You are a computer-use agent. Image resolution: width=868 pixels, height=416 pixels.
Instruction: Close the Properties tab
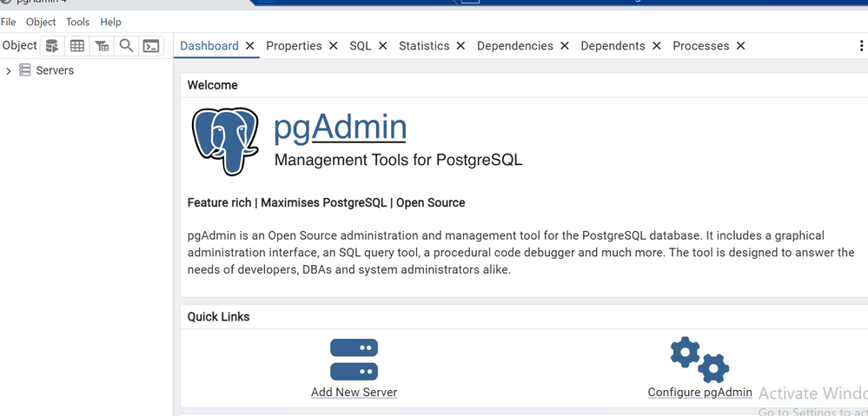[334, 46]
